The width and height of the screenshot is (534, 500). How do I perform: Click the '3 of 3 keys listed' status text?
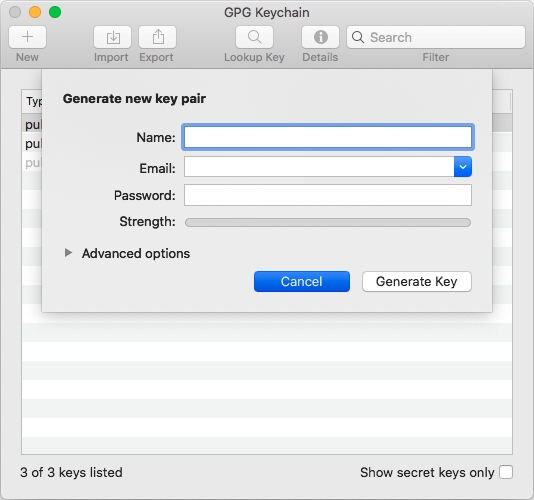click(x=71, y=472)
